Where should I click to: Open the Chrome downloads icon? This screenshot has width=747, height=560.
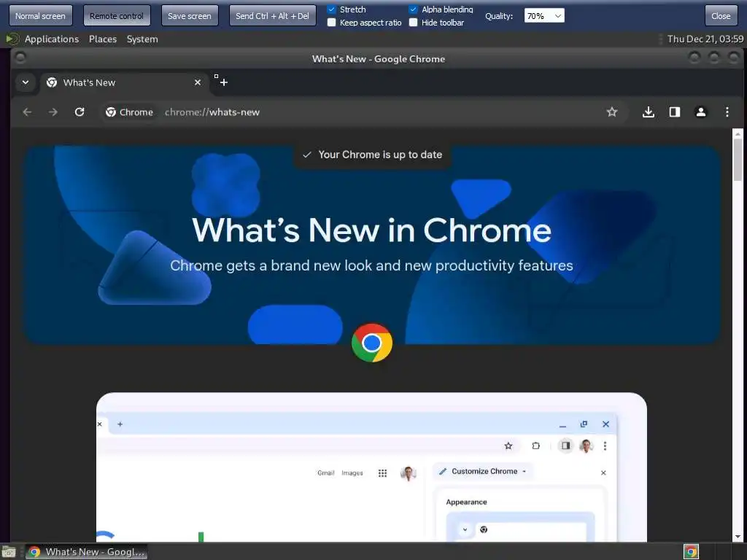648,112
